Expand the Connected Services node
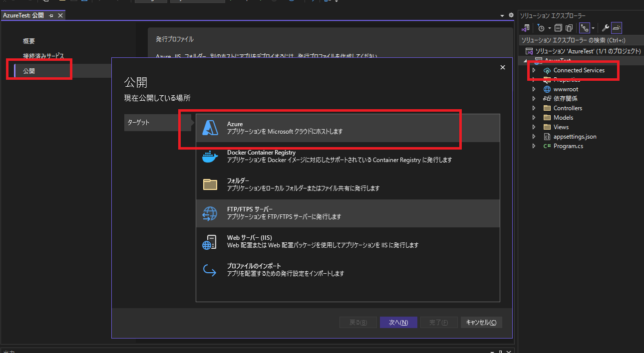Screen dimensions: 644x353 pyautogui.click(x=534, y=70)
